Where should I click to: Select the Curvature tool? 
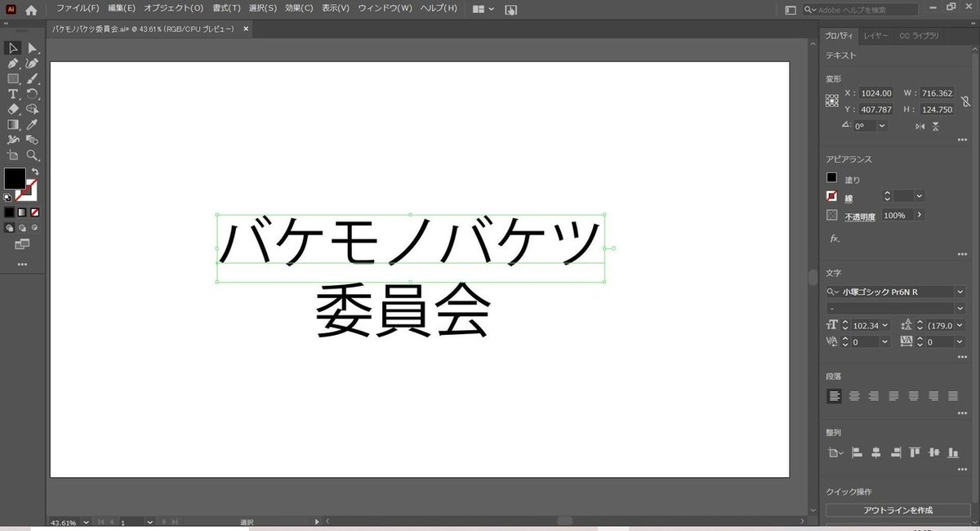pos(33,64)
